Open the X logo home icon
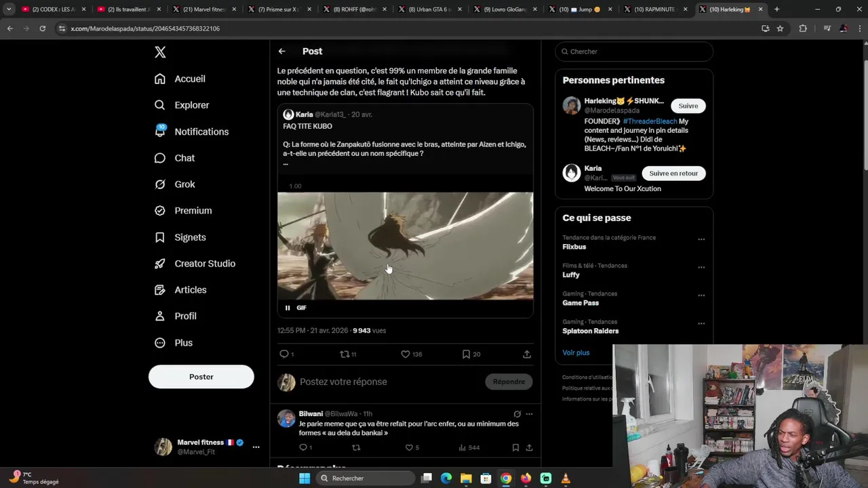The image size is (868, 488). click(x=160, y=52)
